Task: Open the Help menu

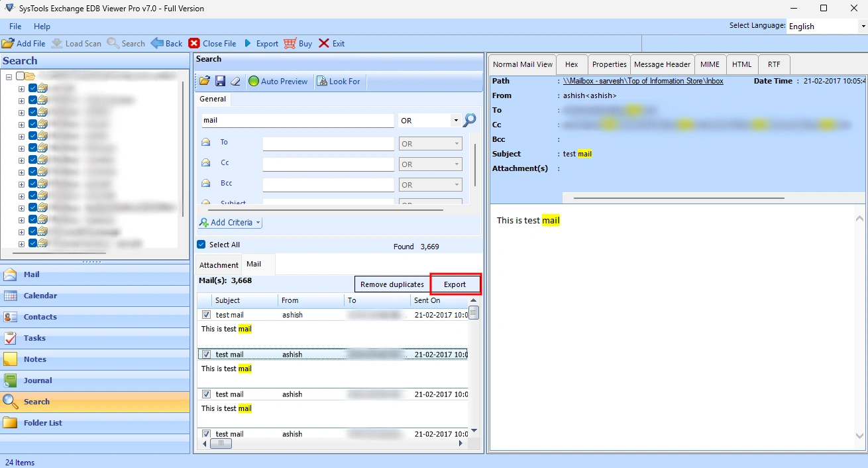Action: click(42, 27)
